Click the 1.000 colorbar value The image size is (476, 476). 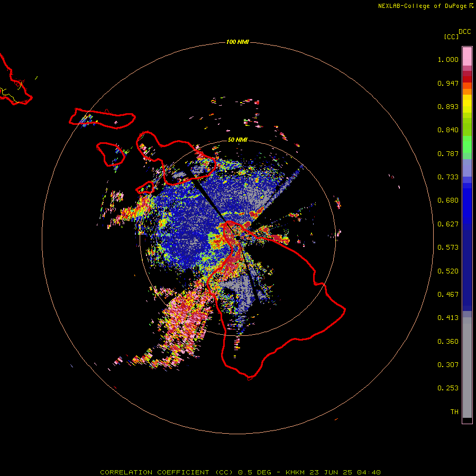[x=448, y=59]
